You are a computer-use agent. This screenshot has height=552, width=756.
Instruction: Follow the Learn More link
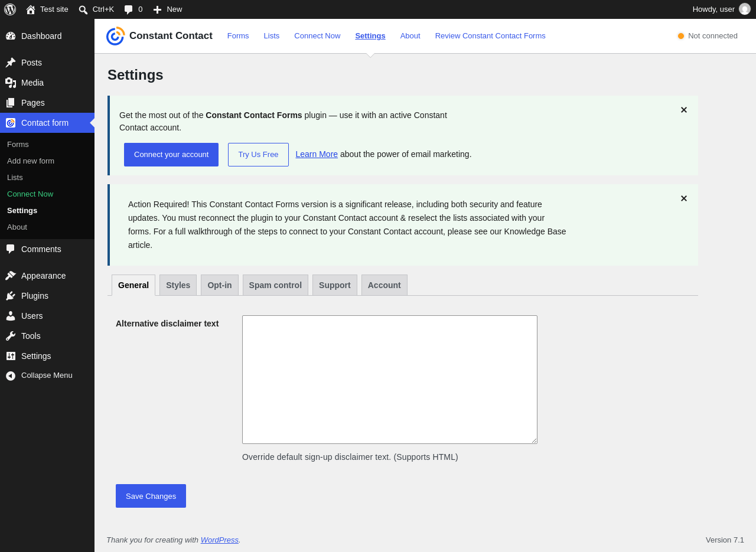tap(317, 154)
